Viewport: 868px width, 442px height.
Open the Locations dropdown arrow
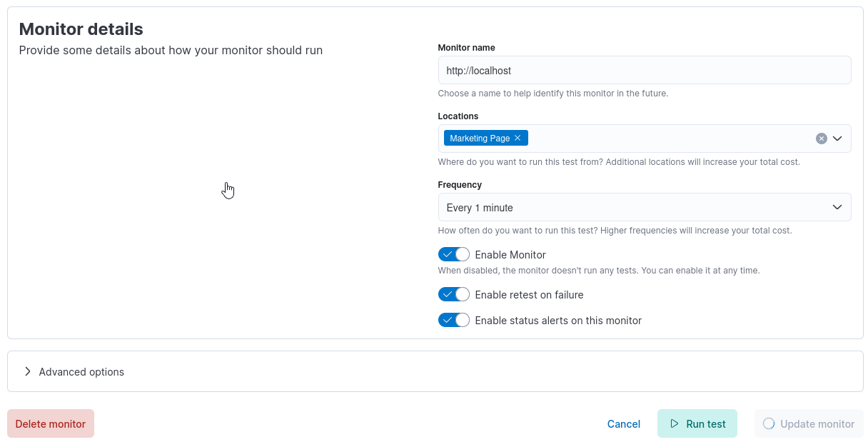(x=837, y=139)
